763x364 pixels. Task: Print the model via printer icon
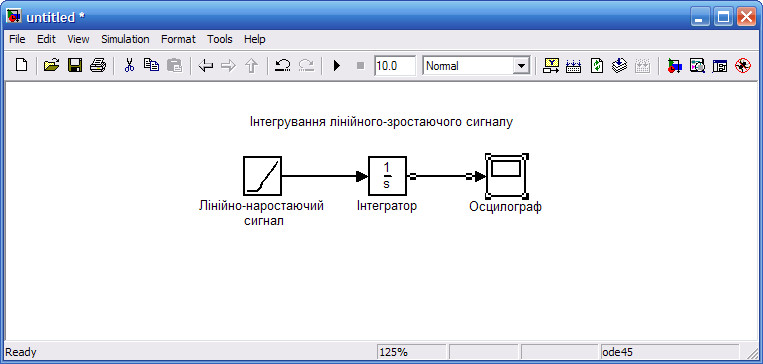coord(97,65)
